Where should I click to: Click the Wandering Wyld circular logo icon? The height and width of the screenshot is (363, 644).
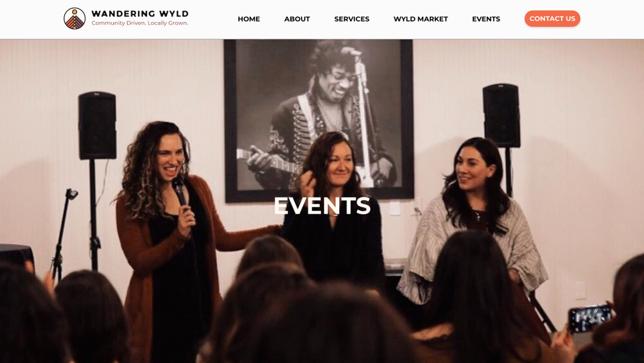75,19
